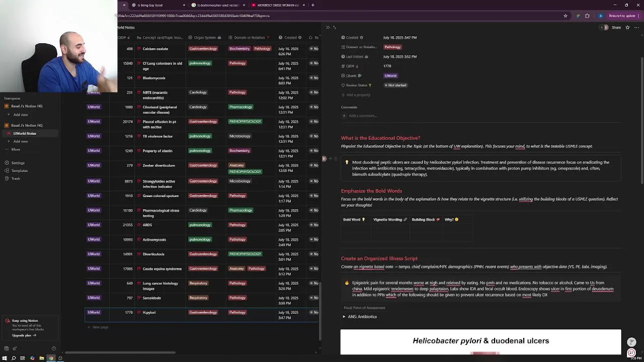
Task: Open Windows taskbar search
Action: coord(14,358)
